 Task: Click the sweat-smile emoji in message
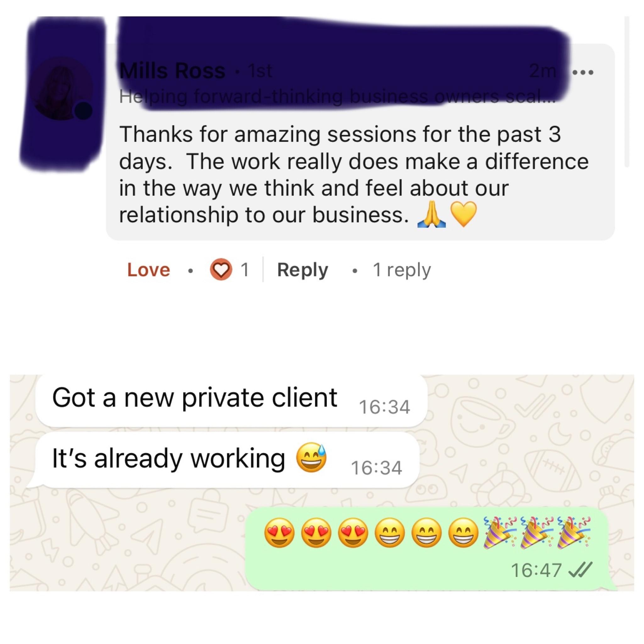(312, 458)
